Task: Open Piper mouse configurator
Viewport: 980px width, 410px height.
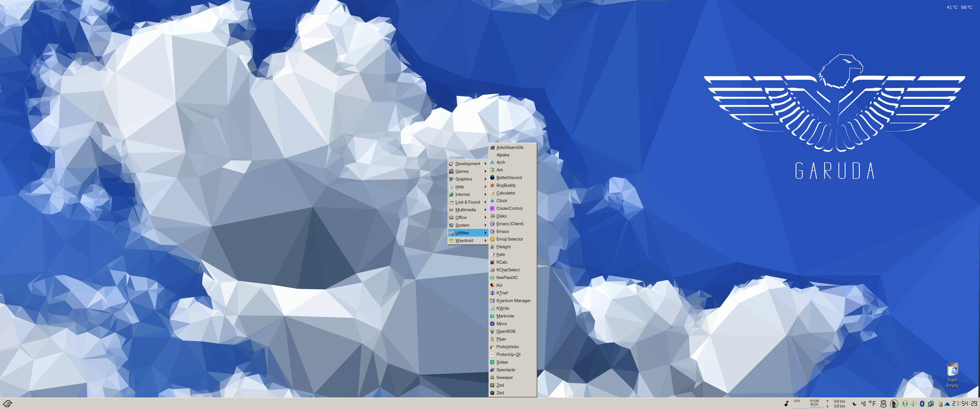Action: click(513, 339)
